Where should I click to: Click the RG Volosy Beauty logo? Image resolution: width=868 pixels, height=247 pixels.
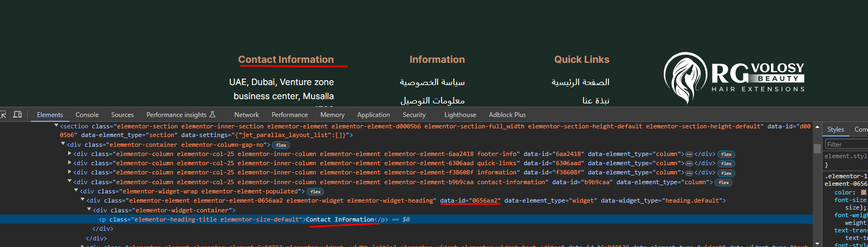coord(734,77)
